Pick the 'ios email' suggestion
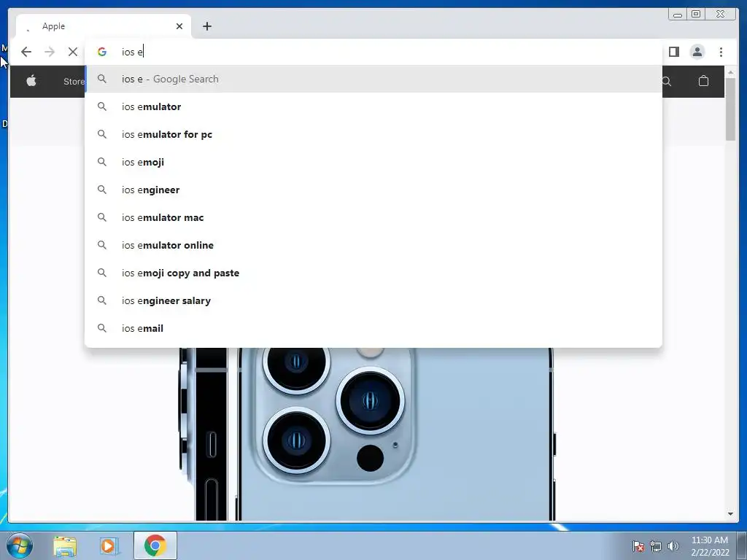747x560 pixels. click(373, 328)
